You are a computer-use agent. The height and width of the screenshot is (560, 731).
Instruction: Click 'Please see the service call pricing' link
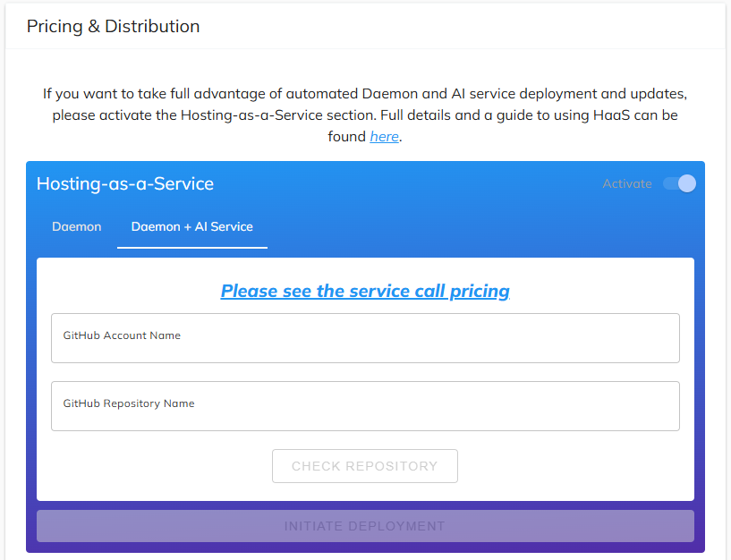pos(364,291)
